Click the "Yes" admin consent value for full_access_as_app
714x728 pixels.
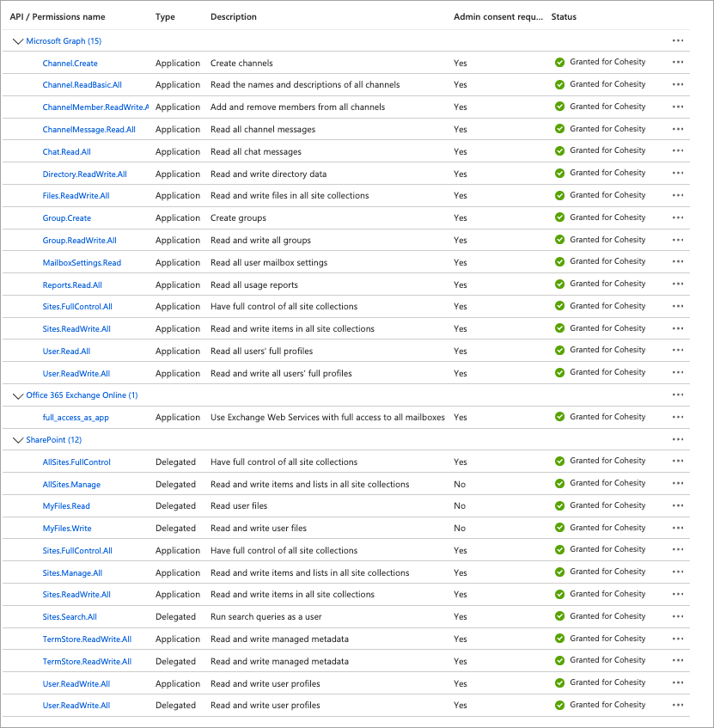(x=460, y=418)
